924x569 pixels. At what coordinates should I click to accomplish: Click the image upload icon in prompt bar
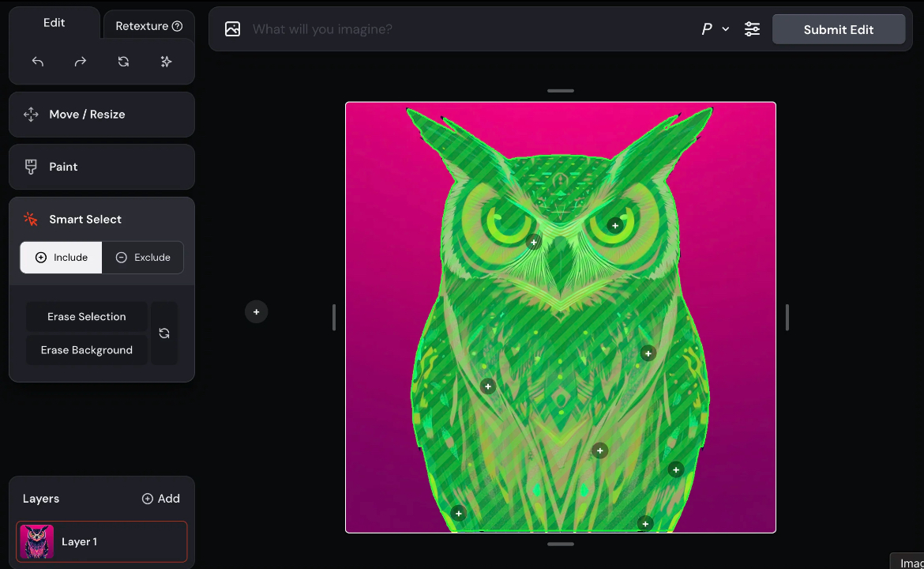tap(232, 29)
